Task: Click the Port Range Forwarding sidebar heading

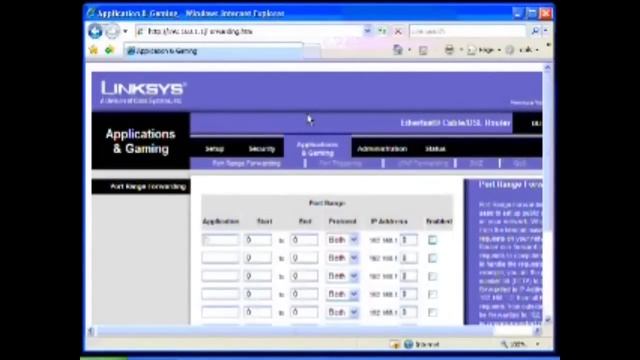Action: click(x=148, y=187)
